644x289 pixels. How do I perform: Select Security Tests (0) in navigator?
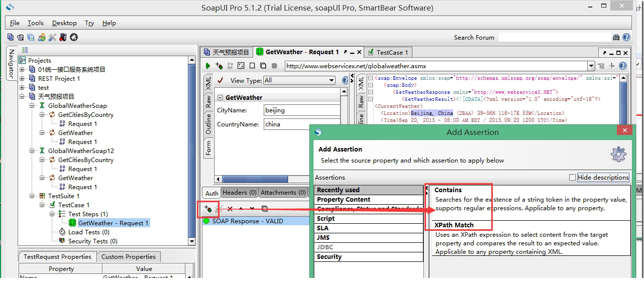click(93, 241)
